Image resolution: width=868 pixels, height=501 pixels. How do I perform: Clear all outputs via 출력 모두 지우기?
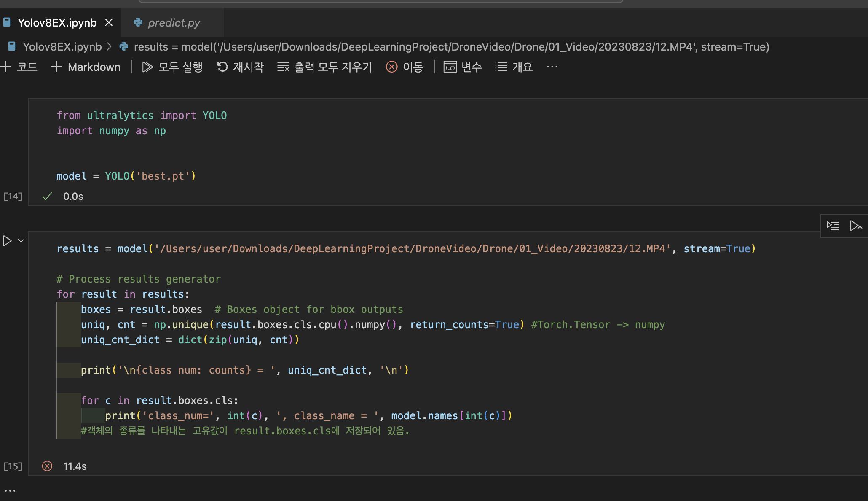[324, 67]
